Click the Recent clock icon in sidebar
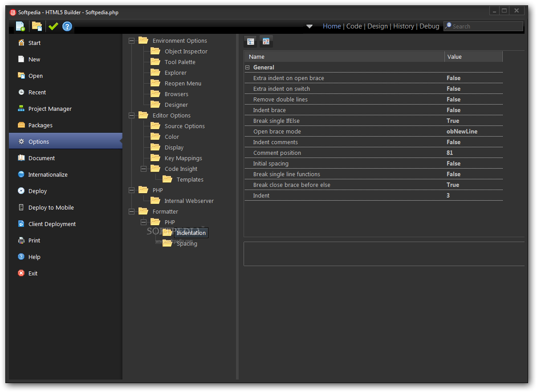Viewport: 537px width, 392px height. (x=21, y=92)
